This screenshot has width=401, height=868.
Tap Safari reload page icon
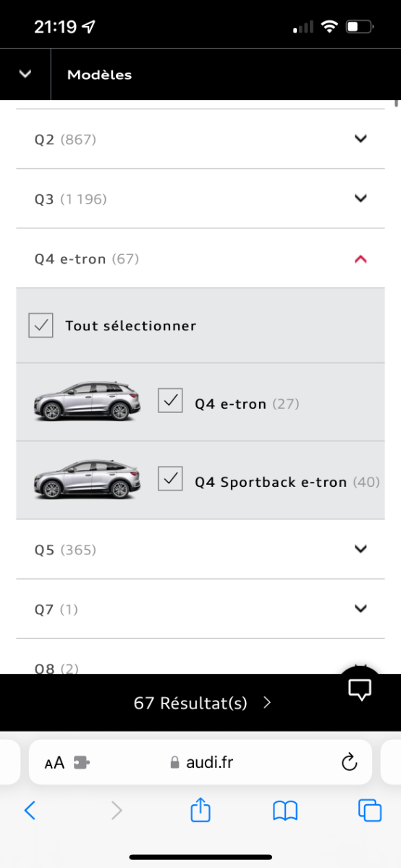[349, 762]
